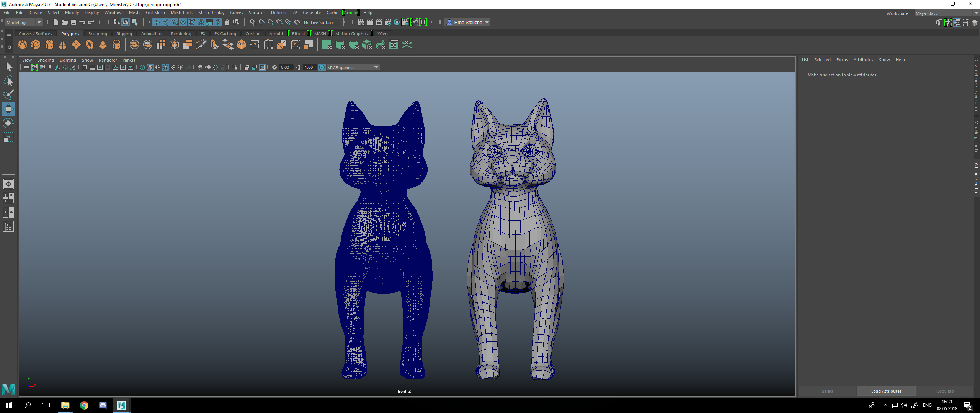This screenshot has width=980, height=413.
Task: Open the Modeling menu set dropdown
Action: (24, 23)
